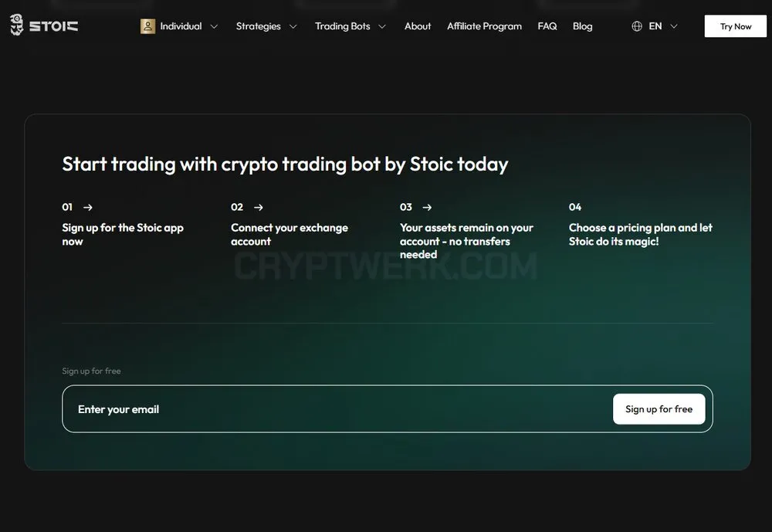Click the arrow next to step 02
Screen dimensions: 772x532
pyautogui.click(x=259, y=208)
